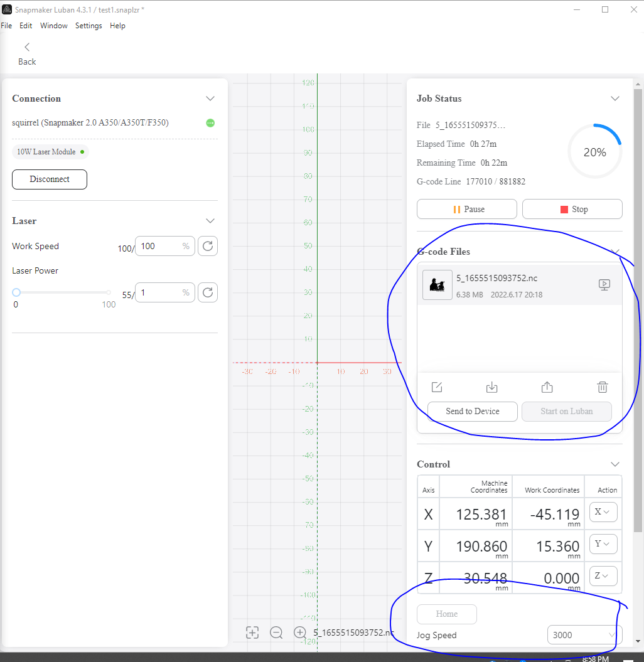Click the 10W Laser Module tag
Screen dimensions: 644x662
click(x=50, y=152)
